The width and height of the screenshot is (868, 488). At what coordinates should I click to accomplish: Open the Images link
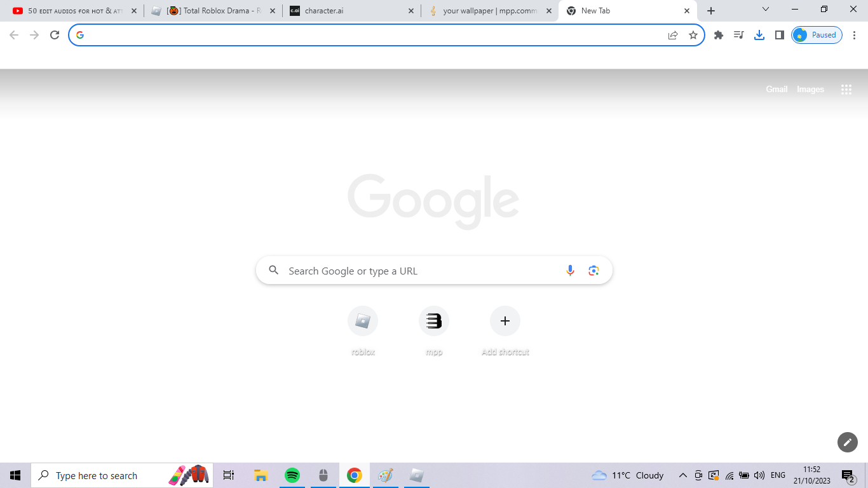(x=810, y=90)
